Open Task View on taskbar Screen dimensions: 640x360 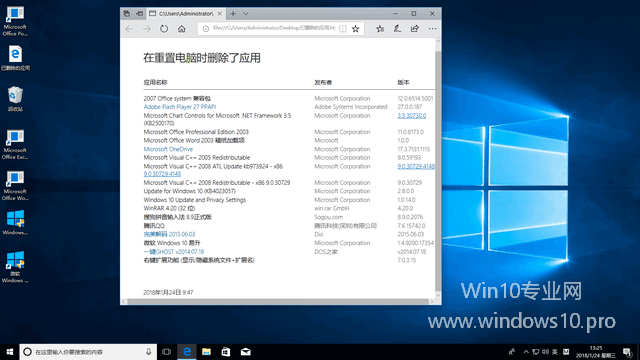[x=167, y=351]
